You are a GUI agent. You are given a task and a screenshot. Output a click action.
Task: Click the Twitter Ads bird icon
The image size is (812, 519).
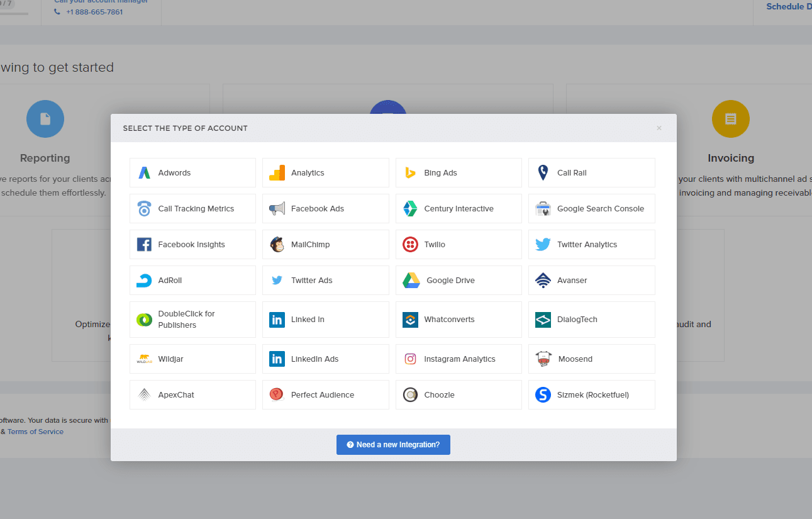pos(277,281)
